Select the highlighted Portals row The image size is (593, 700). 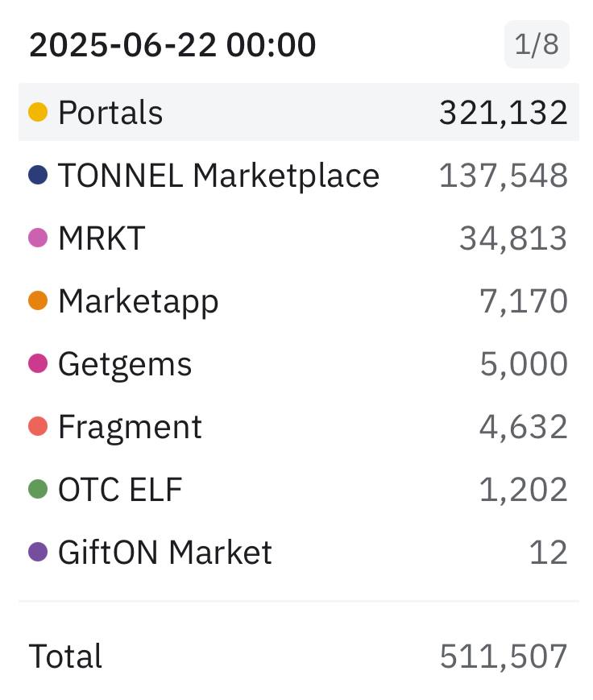(x=299, y=112)
